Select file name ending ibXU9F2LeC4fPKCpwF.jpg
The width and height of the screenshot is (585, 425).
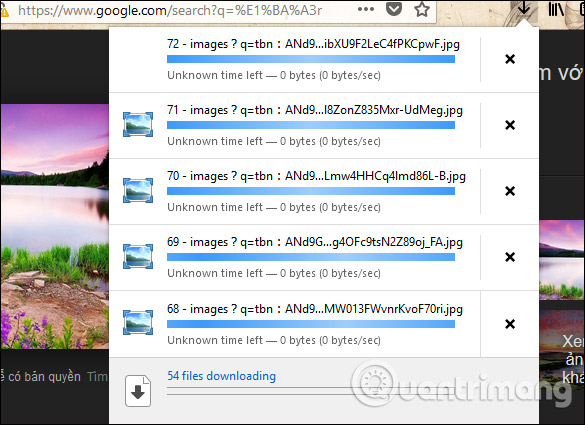pos(313,44)
